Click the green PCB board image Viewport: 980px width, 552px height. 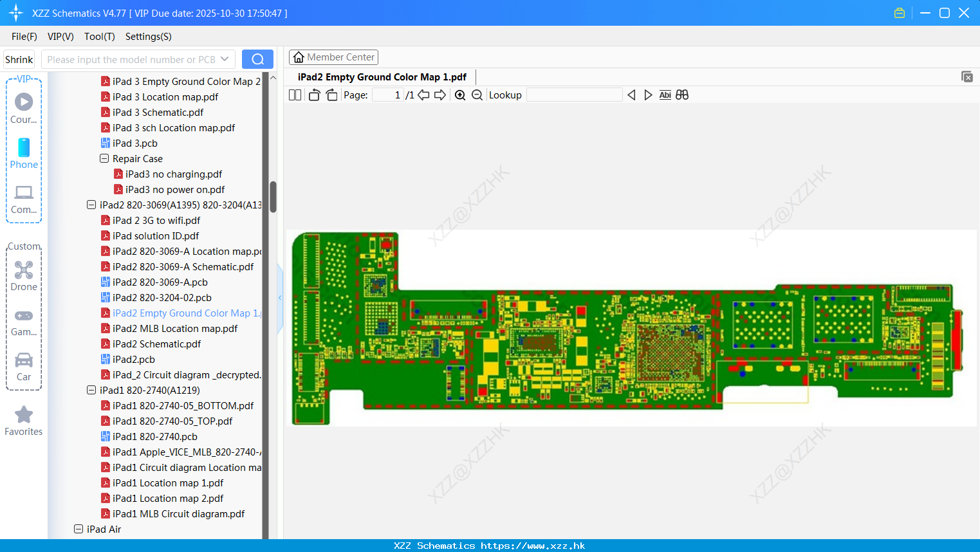tap(628, 328)
